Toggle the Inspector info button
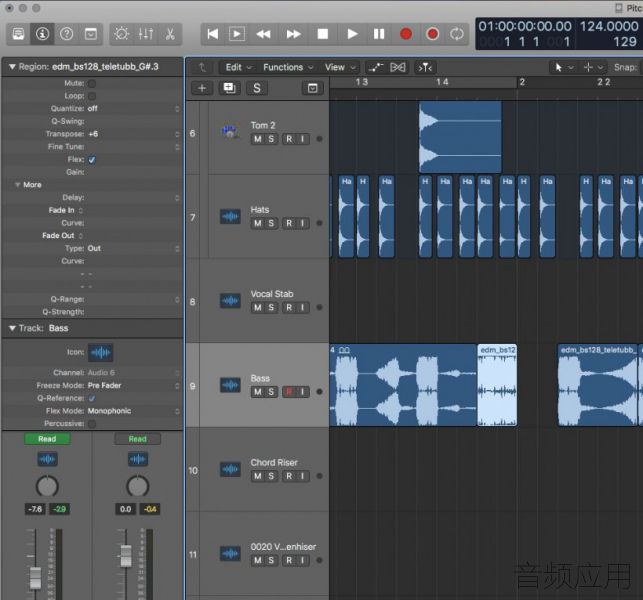The height and width of the screenshot is (600, 643). click(x=42, y=34)
